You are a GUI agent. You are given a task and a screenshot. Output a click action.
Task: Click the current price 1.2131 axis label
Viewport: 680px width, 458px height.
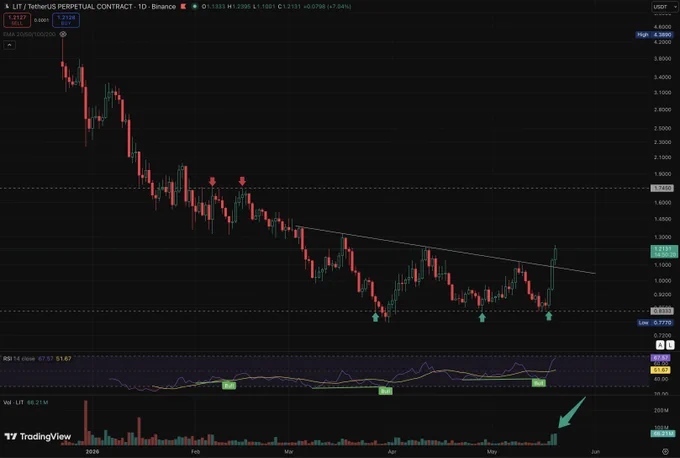pos(664,252)
